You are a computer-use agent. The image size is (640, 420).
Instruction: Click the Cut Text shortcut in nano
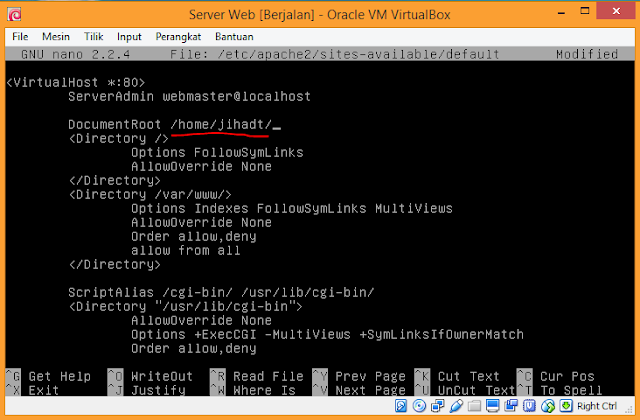tap(457, 376)
